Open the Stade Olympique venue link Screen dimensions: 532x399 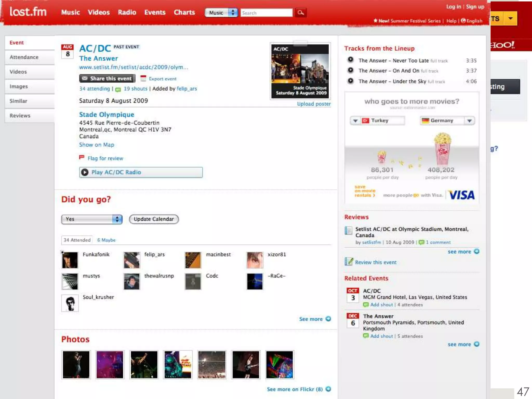coord(107,114)
